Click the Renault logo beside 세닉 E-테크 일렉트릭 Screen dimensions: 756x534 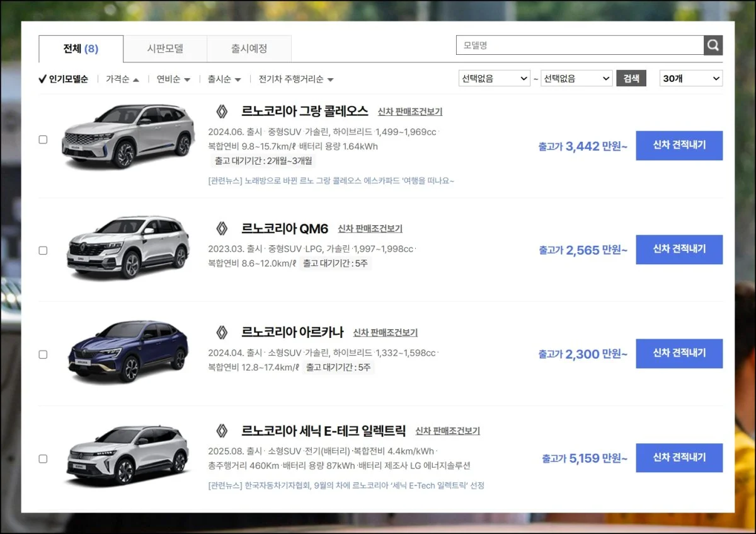tap(222, 431)
